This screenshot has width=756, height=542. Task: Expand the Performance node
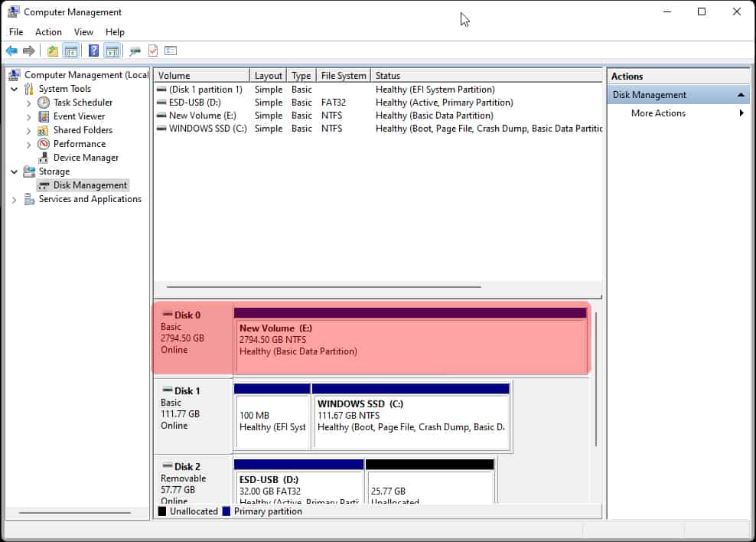pos(29,144)
